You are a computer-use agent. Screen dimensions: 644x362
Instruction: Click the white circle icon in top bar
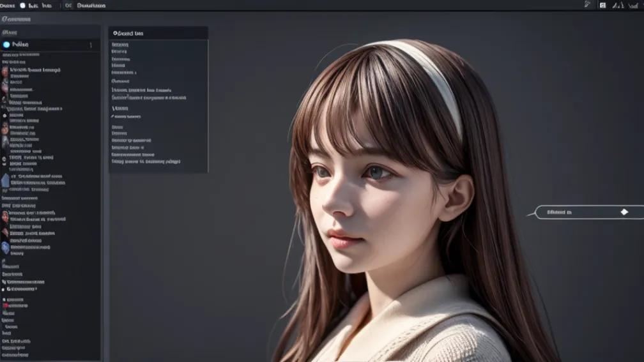coord(23,5)
